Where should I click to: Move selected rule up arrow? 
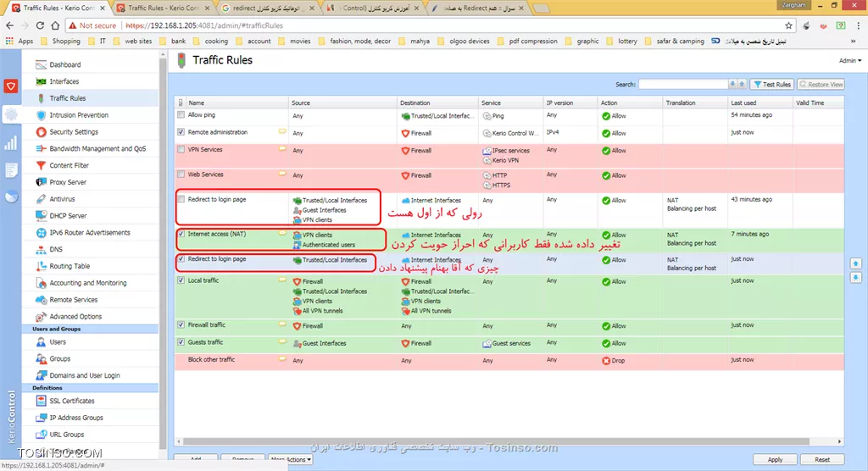pos(856,263)
